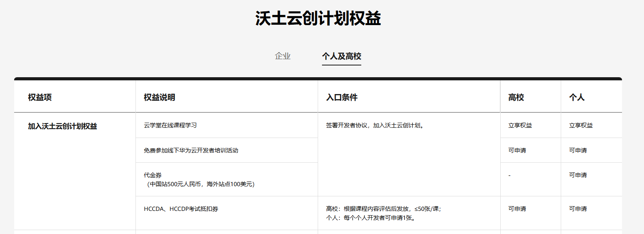The width and height of the screenshot is (644, 234).
Task: Click the 签署开发者协议 entry condition text
Action: (375, 125)
